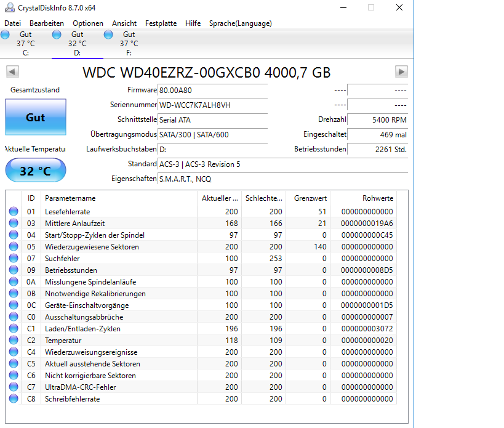Click status orb for Schreibfehlerrate row
Screen dimensions: 504x428
click(14, 398)
